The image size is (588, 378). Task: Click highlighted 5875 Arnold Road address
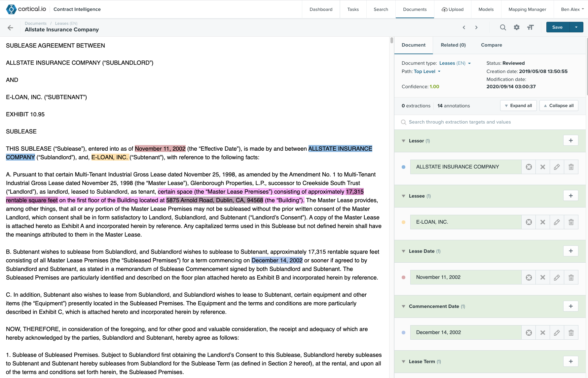tap(215, 200)
